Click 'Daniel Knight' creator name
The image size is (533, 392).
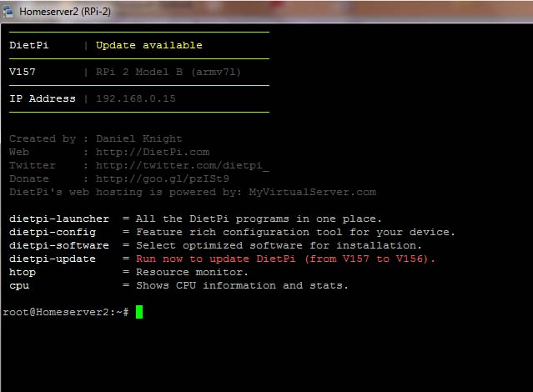pyautogui.click(x=139, y=138)
